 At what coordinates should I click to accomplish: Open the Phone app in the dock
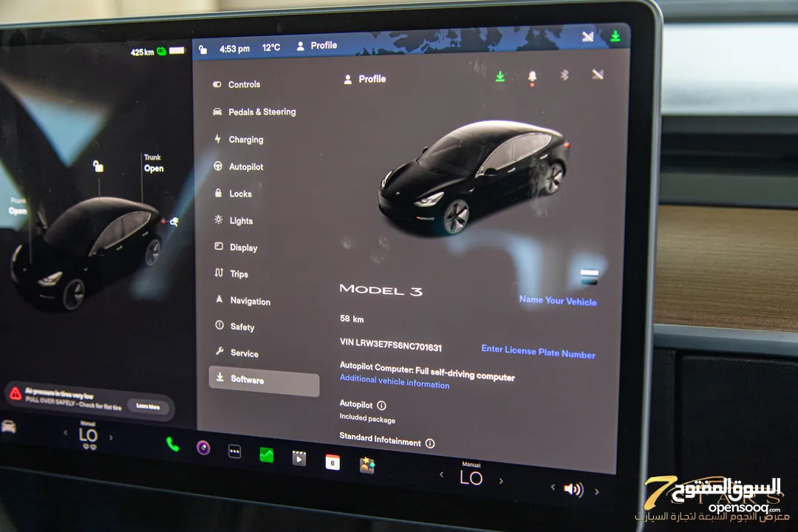(172, 444)
